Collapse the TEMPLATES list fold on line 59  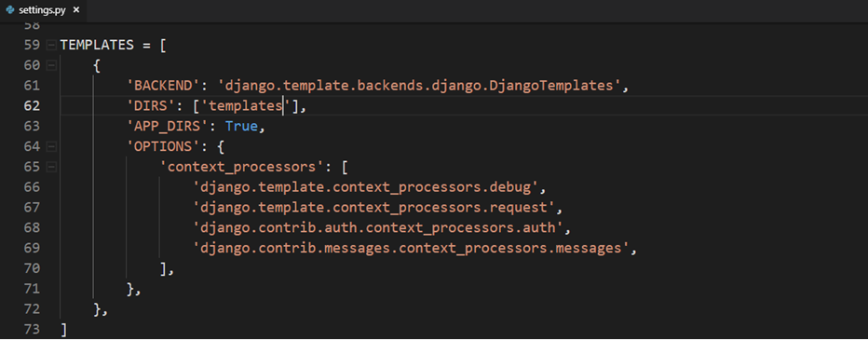[x=51, y=45]
